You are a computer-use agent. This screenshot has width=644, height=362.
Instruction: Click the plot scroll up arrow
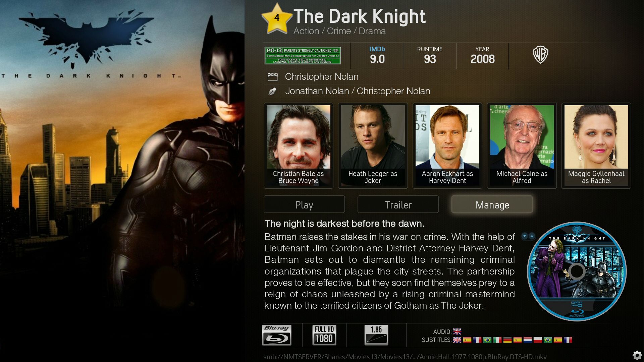click(x=532, y=236)
